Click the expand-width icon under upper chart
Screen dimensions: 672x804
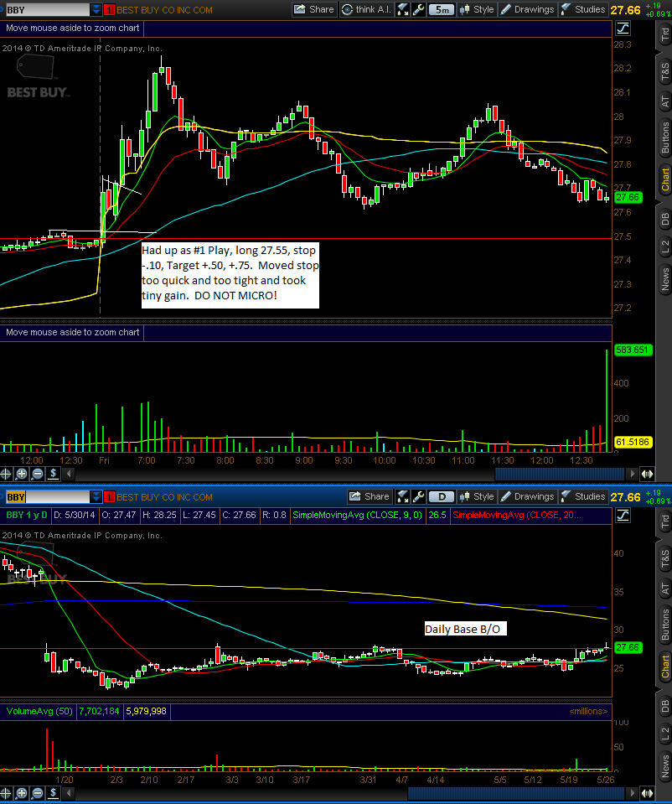(x=648, y=474)
